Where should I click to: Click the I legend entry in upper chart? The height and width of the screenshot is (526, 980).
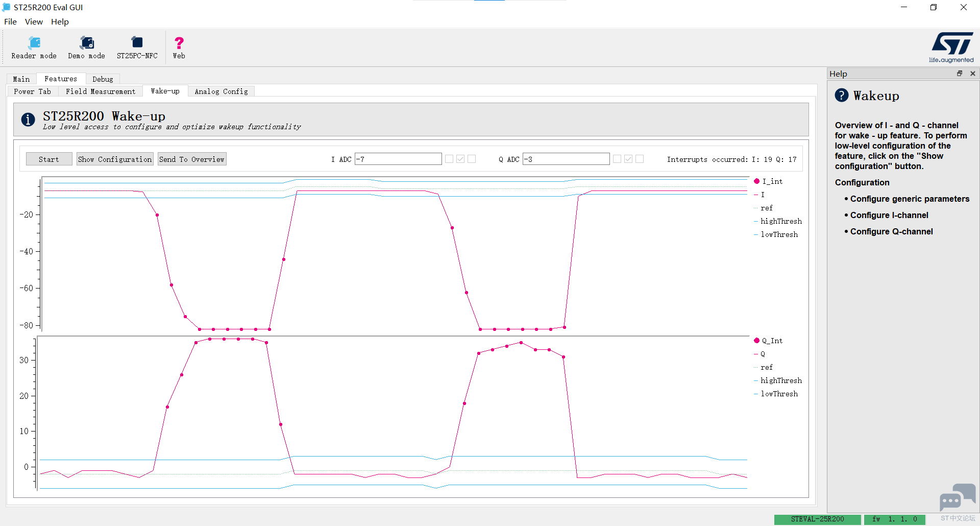click(759, 195)
